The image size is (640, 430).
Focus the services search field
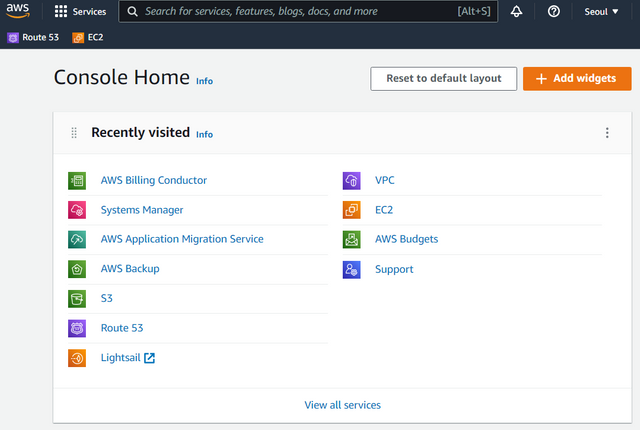coord(308,11)
